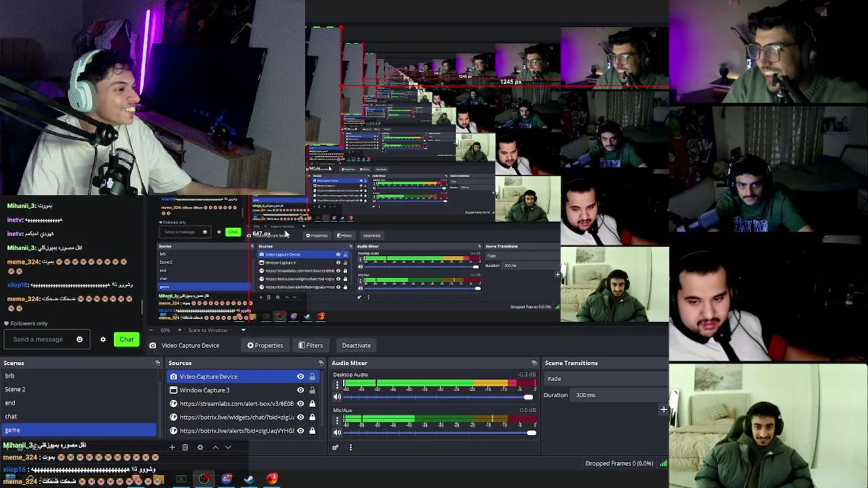
Task: Move selected source down
Action: point(229,447)
